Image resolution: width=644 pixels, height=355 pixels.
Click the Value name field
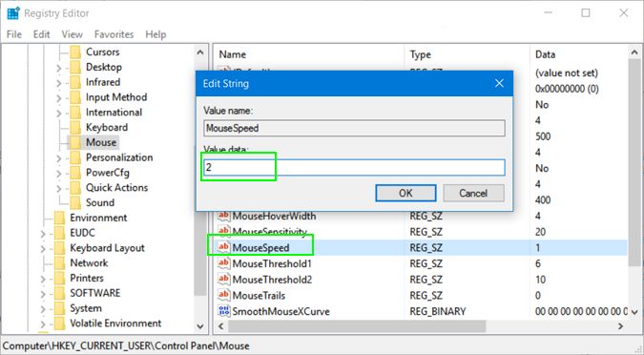point(354,128)
